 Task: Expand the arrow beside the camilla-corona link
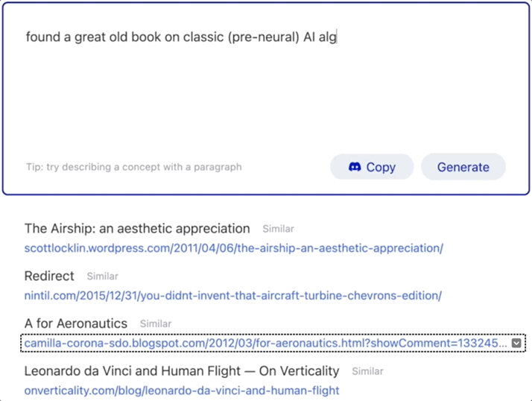pyautogui.click(x=516, y=343)
